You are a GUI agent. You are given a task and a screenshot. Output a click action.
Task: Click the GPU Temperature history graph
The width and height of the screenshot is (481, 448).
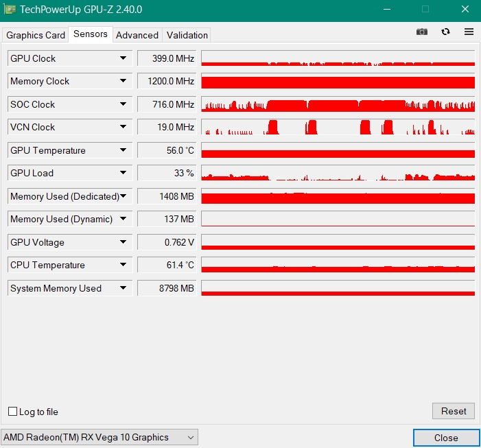pyautogui.click(x=338, y=150)
